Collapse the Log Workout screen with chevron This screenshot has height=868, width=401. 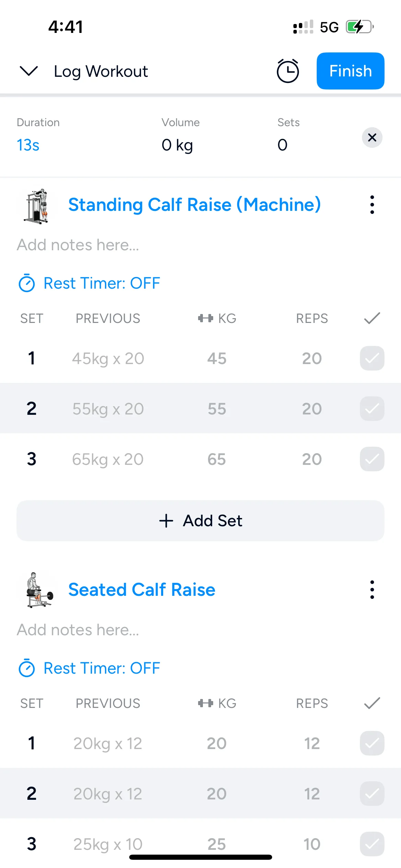click(29, 71)
